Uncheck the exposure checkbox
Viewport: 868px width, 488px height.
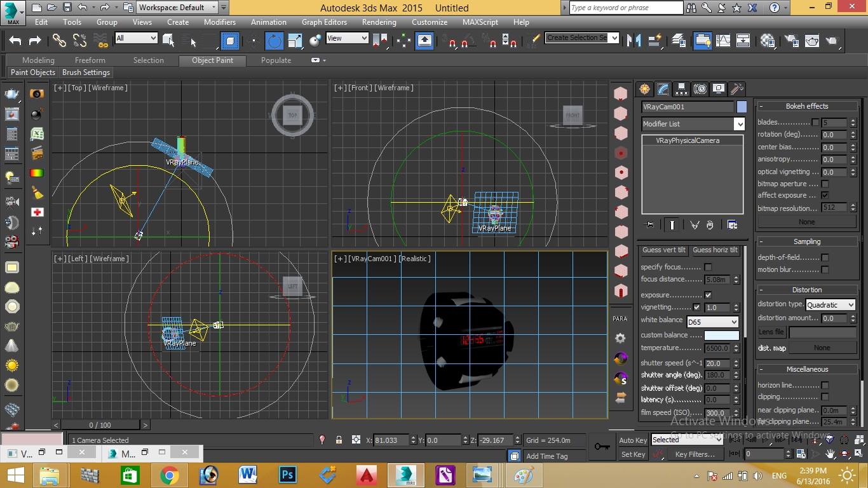708,295
